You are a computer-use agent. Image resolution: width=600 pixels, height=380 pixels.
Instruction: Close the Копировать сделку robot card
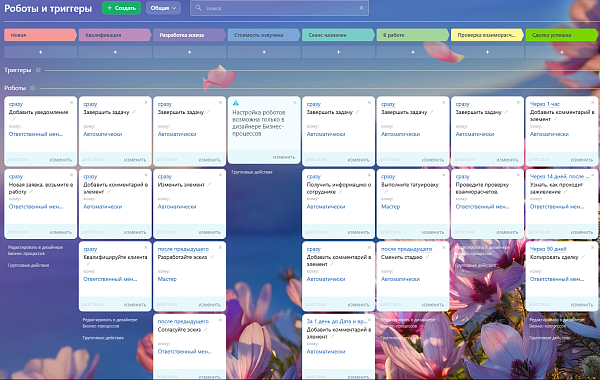(592, 248)
